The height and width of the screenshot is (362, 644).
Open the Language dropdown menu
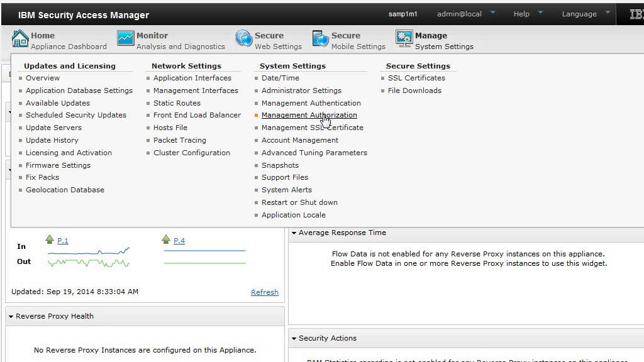point(586,14)
